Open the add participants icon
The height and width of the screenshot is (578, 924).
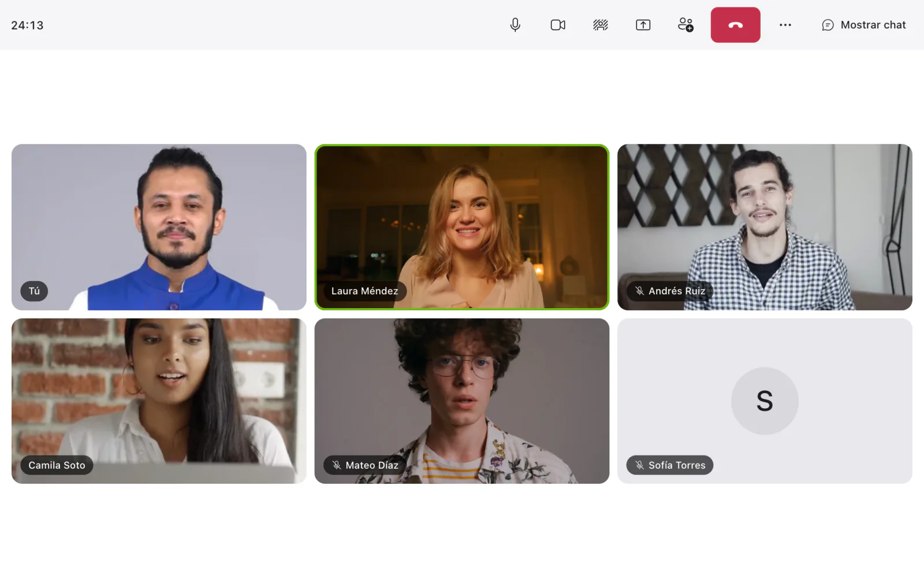685,25
